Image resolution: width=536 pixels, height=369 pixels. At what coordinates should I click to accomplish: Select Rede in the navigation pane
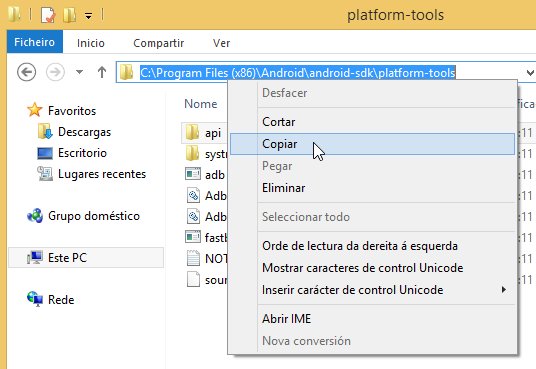61,300
